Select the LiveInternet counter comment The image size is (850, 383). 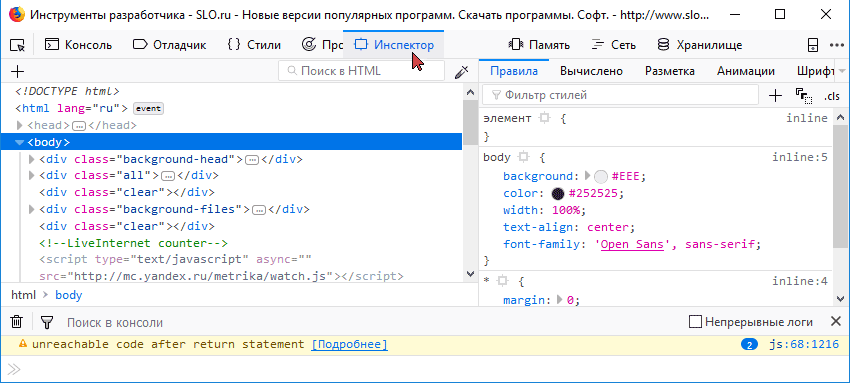tap(133, 243)
